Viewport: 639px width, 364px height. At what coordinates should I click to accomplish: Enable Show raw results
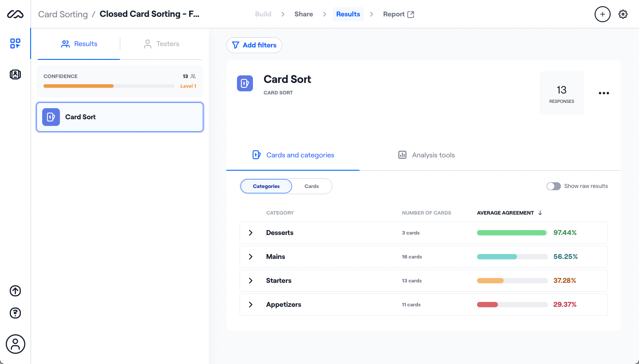pyautogui.click(x=554, y=186)
